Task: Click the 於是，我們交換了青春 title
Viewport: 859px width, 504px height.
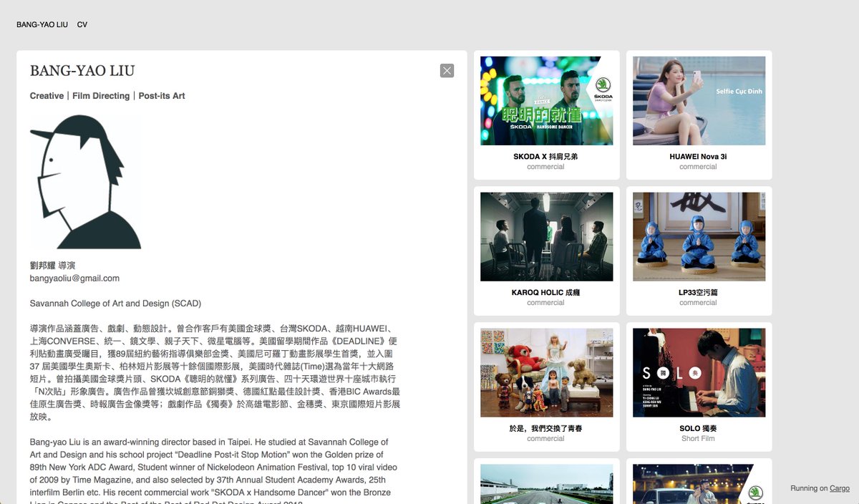Action: pos(545,428)
